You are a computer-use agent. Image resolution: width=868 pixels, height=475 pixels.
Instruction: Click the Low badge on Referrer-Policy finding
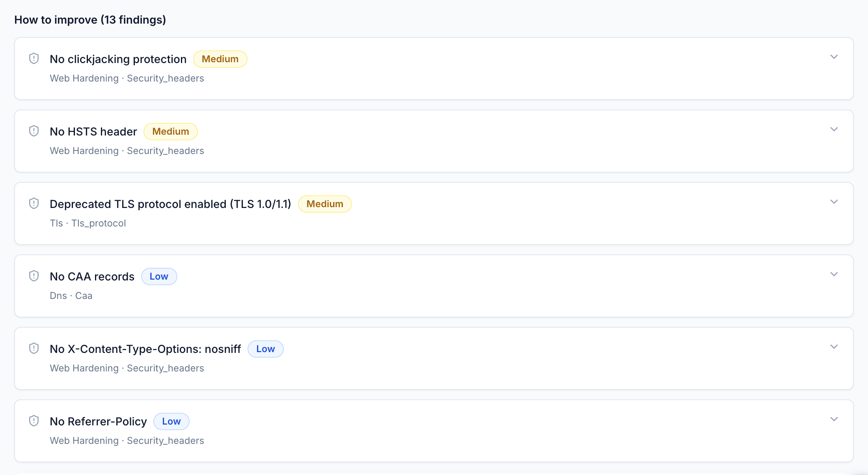click(171, 421)
